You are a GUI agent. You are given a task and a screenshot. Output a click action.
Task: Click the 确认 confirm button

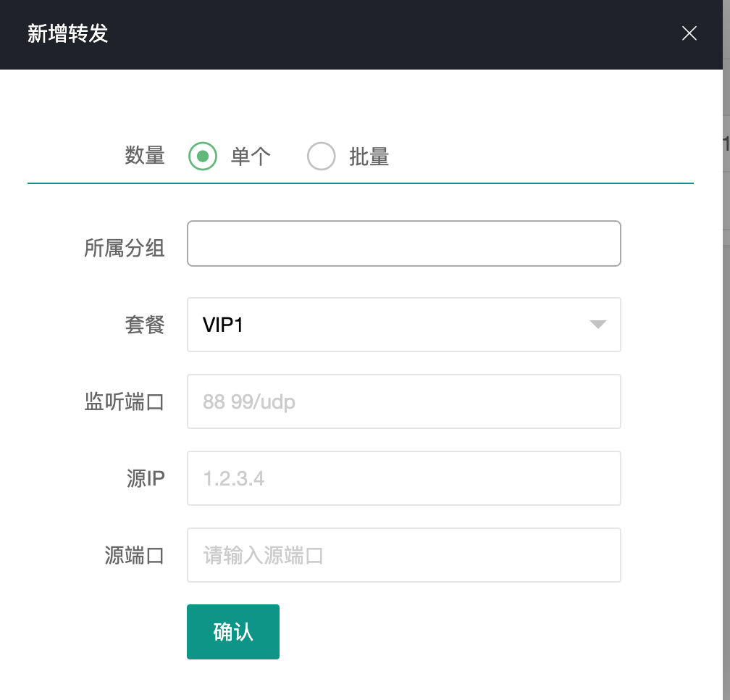[x=232, y=631]
